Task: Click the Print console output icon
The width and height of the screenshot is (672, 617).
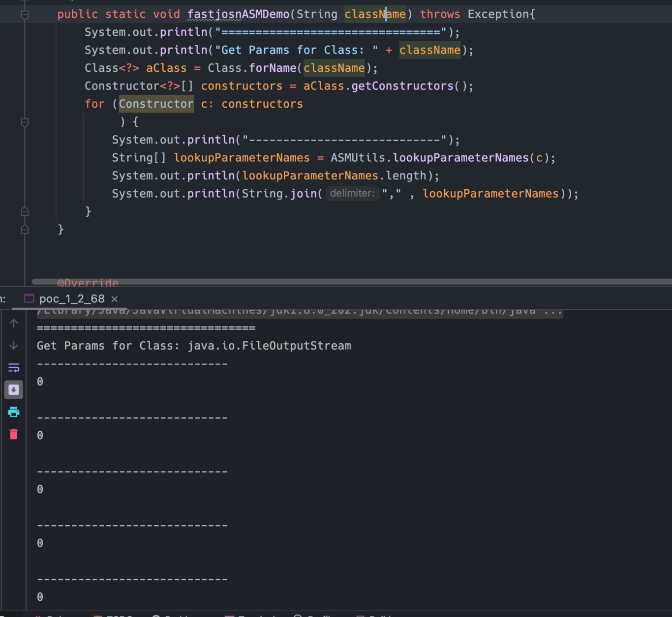Action: point(14,412)
